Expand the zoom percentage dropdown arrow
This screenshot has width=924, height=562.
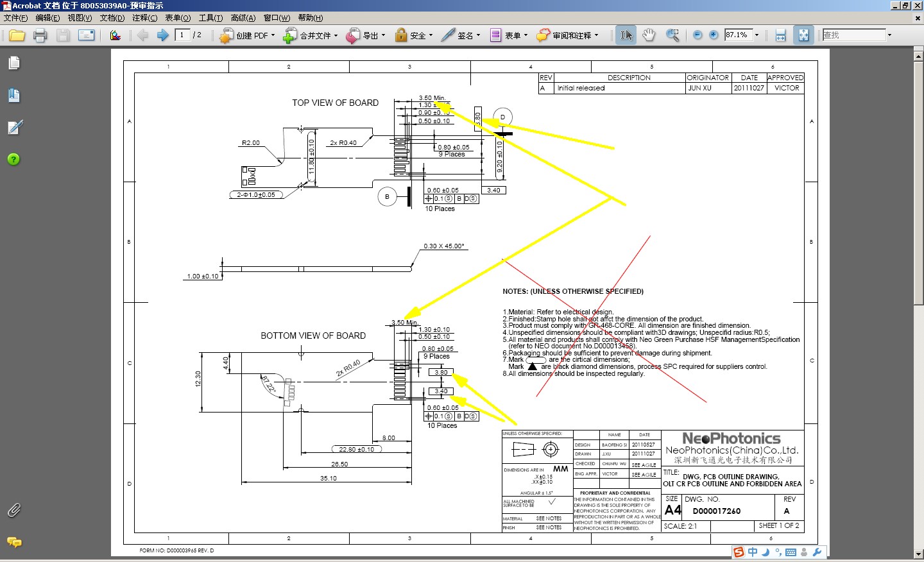click(x=757, y=35)
